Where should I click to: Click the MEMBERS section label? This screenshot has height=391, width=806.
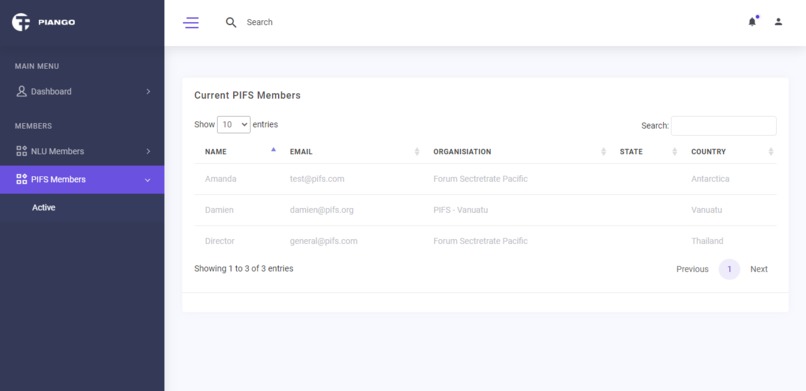33,126
